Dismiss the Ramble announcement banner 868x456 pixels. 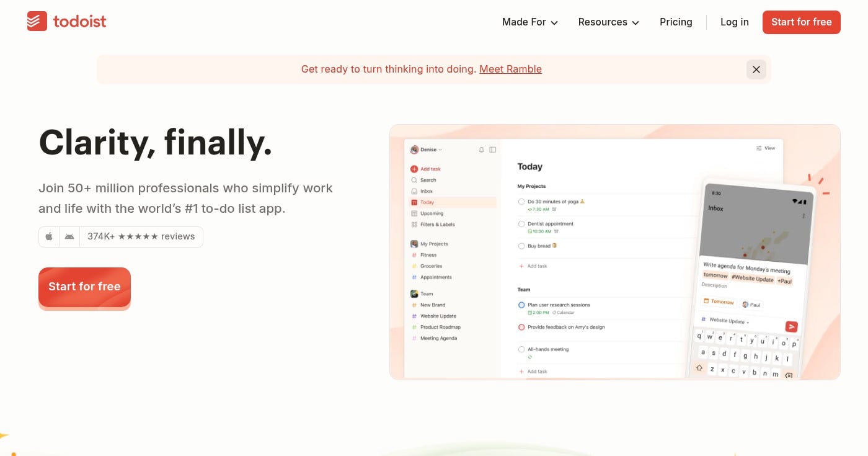[x=756, y=69]
